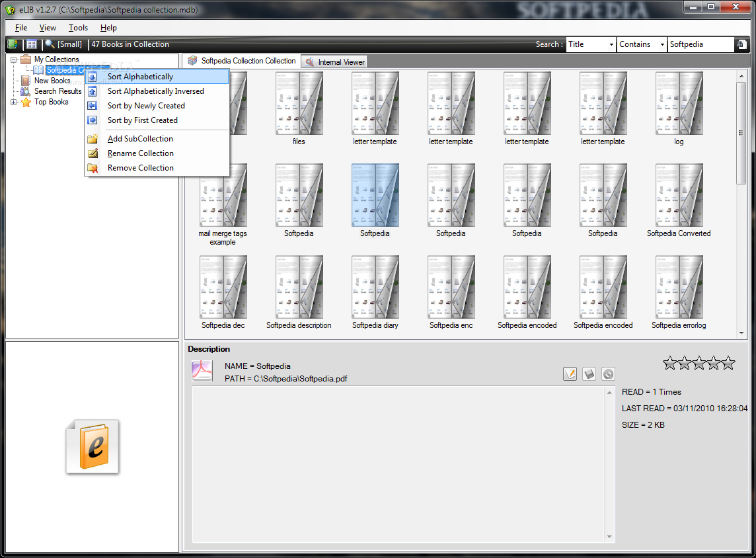
Task: Select the Softpedia Collection Collection tab
Action: click(242, 61)
